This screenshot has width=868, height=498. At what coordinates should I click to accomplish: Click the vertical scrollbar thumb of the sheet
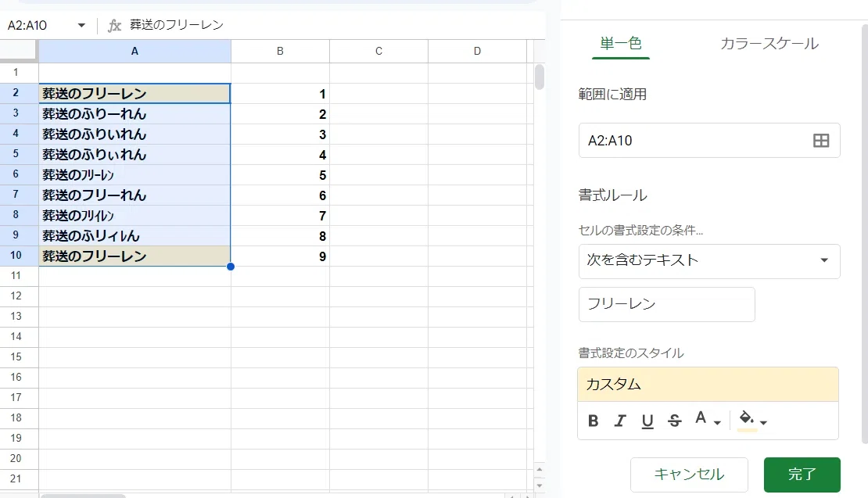click(540, 77)
